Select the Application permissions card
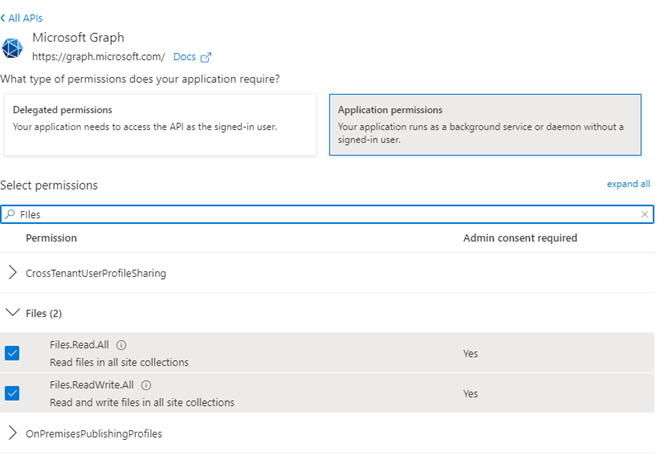Image resolution: width=664 pixels, height=460 pixels. click(485, 125)
